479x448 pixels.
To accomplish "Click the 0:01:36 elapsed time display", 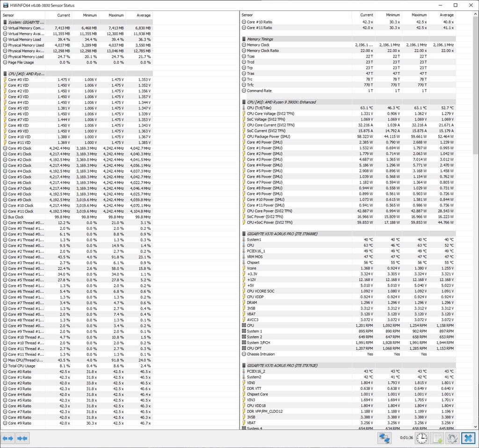I will [x=406, y=438].
